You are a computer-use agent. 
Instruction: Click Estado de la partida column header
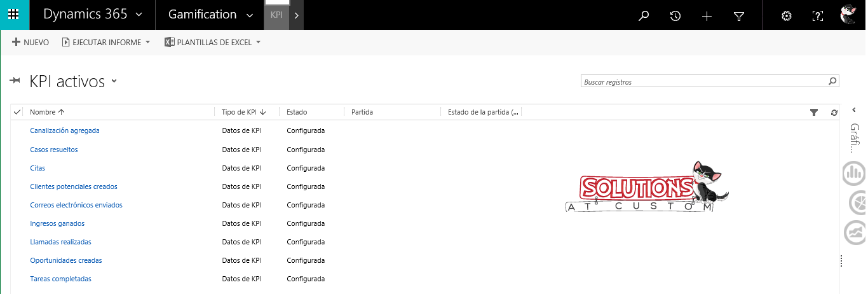coord(484,112)
